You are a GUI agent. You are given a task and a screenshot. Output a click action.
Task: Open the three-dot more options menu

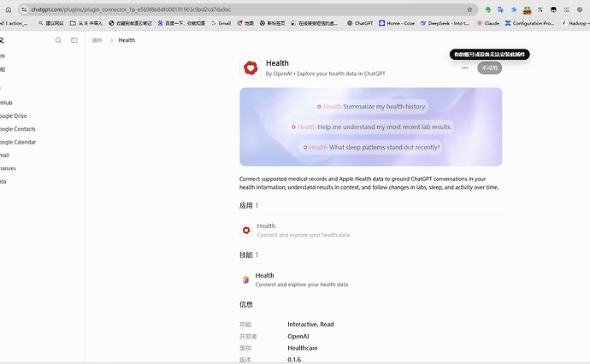point(465,68)
